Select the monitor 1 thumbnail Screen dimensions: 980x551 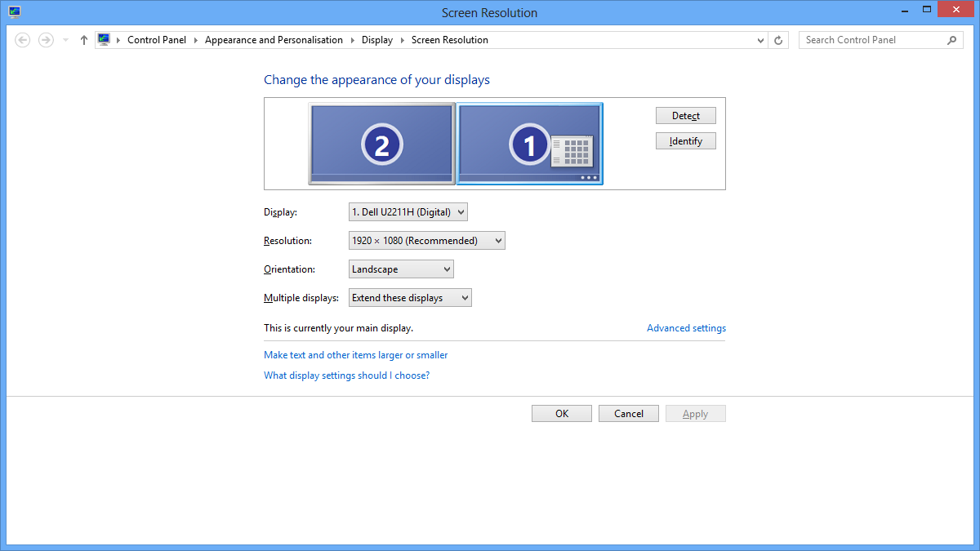pos(530,144)
